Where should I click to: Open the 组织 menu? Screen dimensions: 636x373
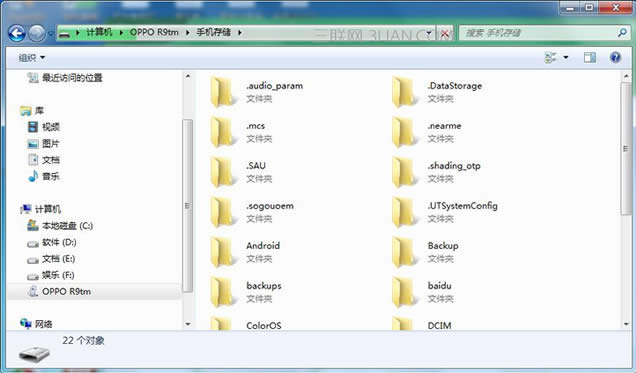(32, 58)
